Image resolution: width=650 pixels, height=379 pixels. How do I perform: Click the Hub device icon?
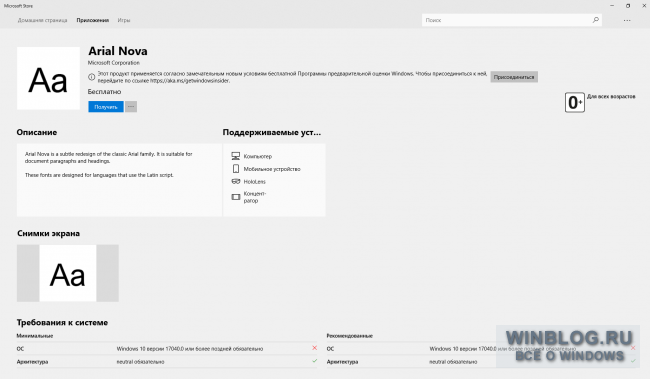click(x=235, y=197)
